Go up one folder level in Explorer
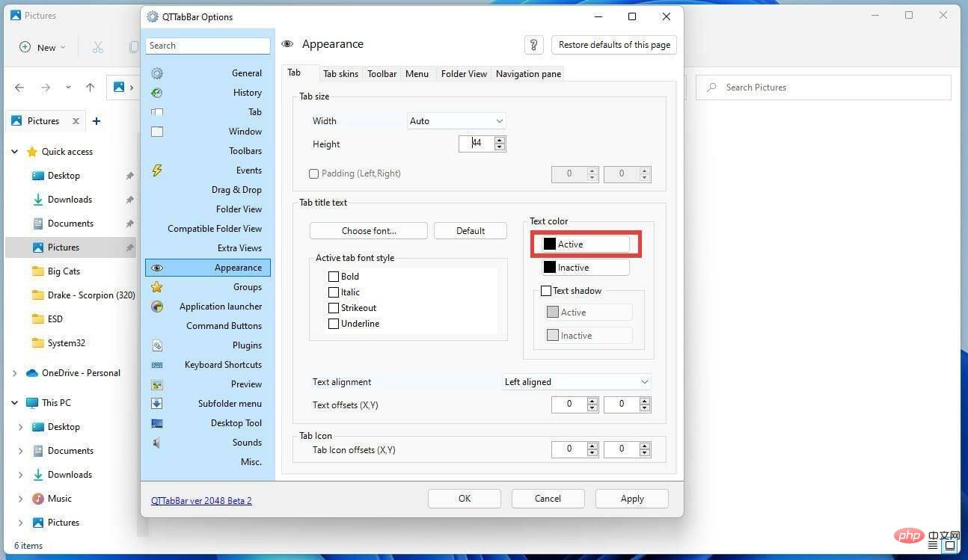The height and width of the screenshot is (560, 968). click(x=90, y=87)
